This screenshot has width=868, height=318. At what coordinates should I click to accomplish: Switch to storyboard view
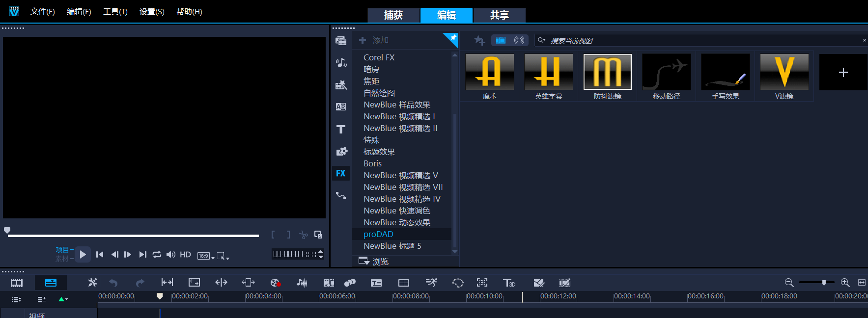pyautogui.click(x=17, y=283)
